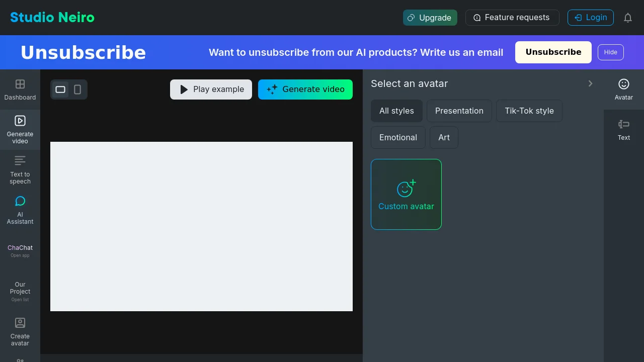Filter avatars by Presentation style
This screenshot has height=362, width=644.
pyautogui.click(x=459, y=111)
